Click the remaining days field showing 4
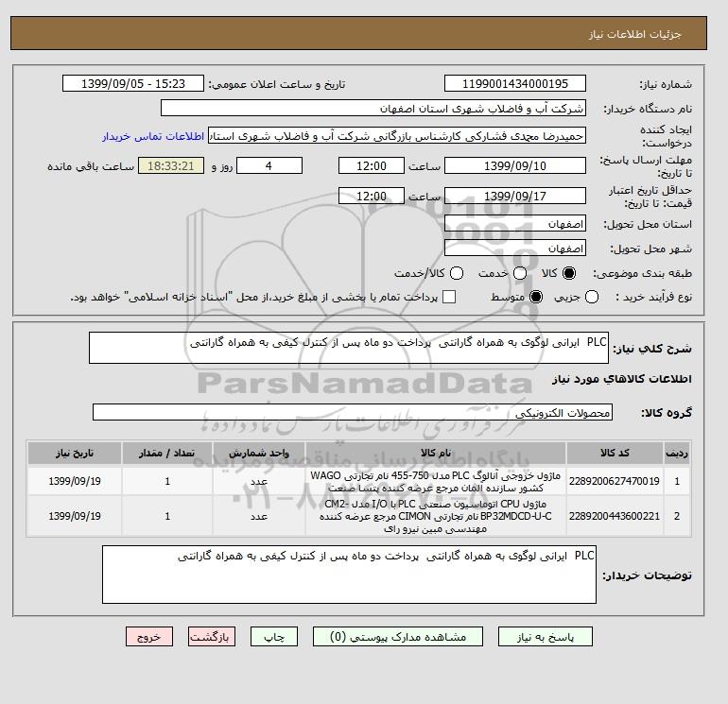728x704 pixels. click(x=269, y=165)
